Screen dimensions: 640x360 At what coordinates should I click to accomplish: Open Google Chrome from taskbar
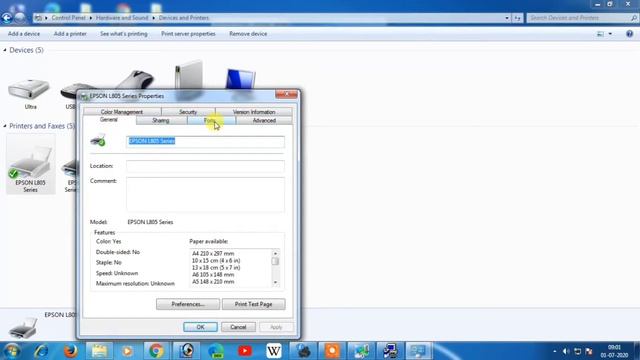(x=156, y=351)
